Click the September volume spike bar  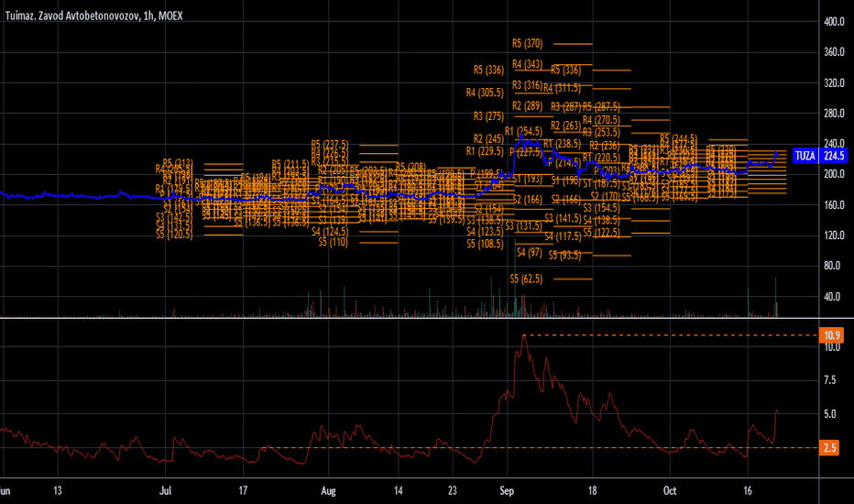click(515, 278)
